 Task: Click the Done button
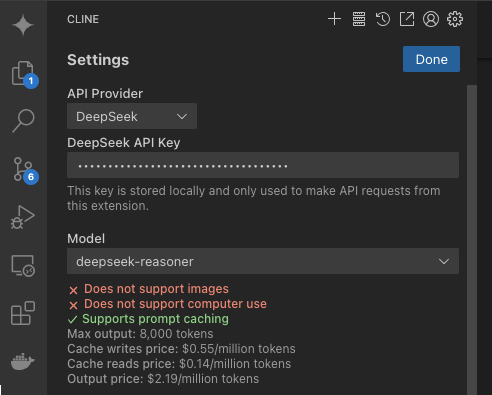click(x=431, y=59)
